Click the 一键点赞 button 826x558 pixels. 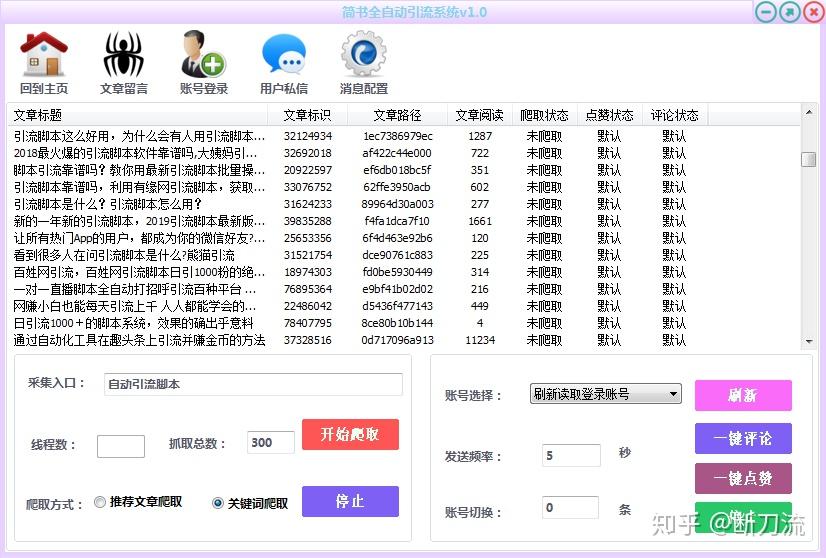[x=743, y=478]
